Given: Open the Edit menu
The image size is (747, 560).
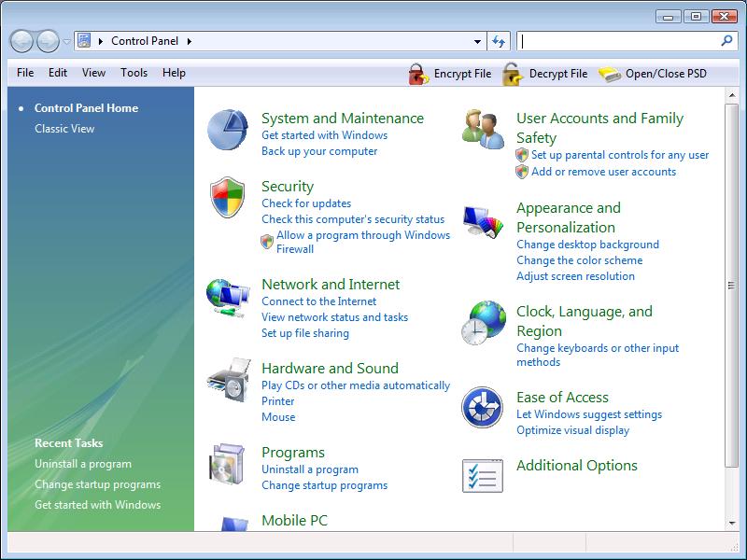Looking at the screenshot, I should (x=58, y=73).
